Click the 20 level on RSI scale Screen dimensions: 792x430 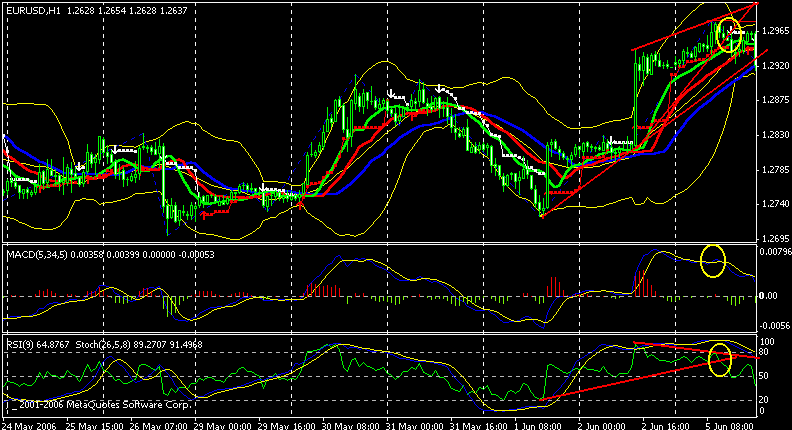tap(765, 399)
